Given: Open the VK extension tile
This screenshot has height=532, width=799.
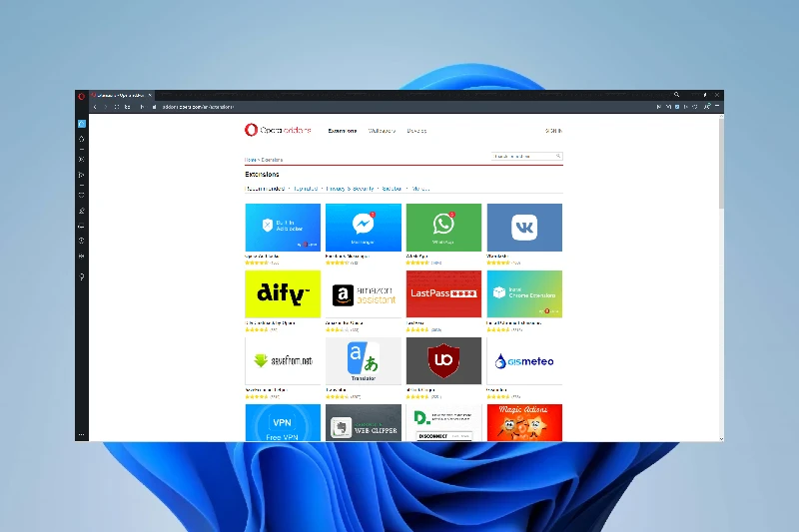Looking at the screenshot, I should (524, 228).
